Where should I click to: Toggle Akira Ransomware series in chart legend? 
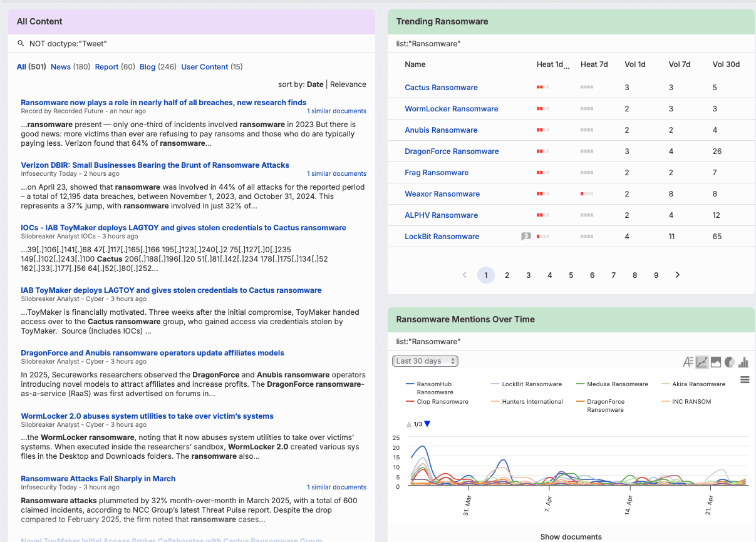point(693,384)
